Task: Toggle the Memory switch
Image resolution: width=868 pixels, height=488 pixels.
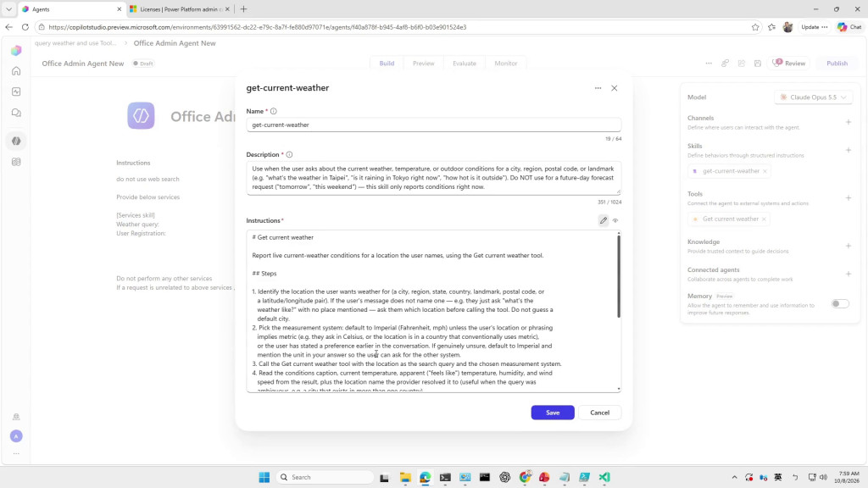Action: pos(840,304)
